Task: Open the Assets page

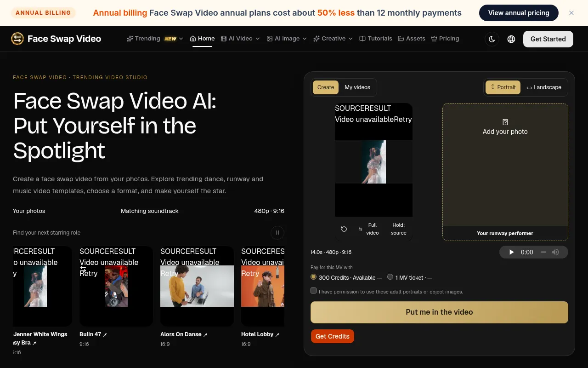Action: (412, 39)
